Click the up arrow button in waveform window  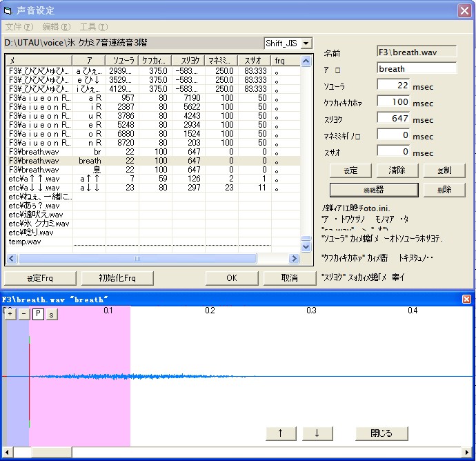[281, 433]
